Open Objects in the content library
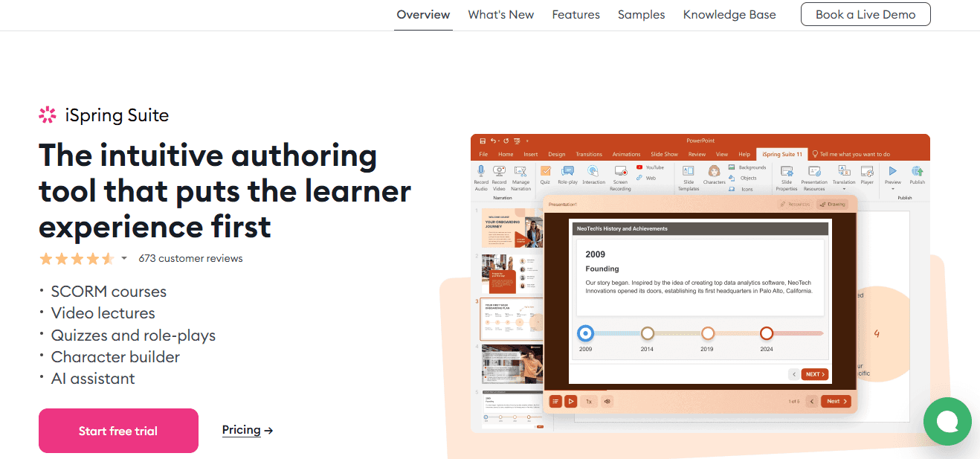The image size is (980, 459). [x=743, y=178]
